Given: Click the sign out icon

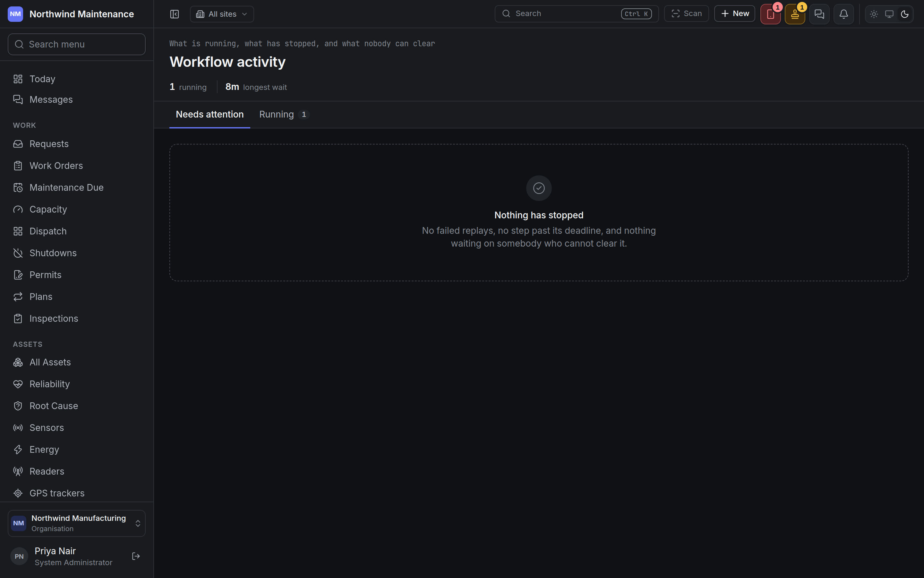Looking at the screenshot, I should pos(136,556).
